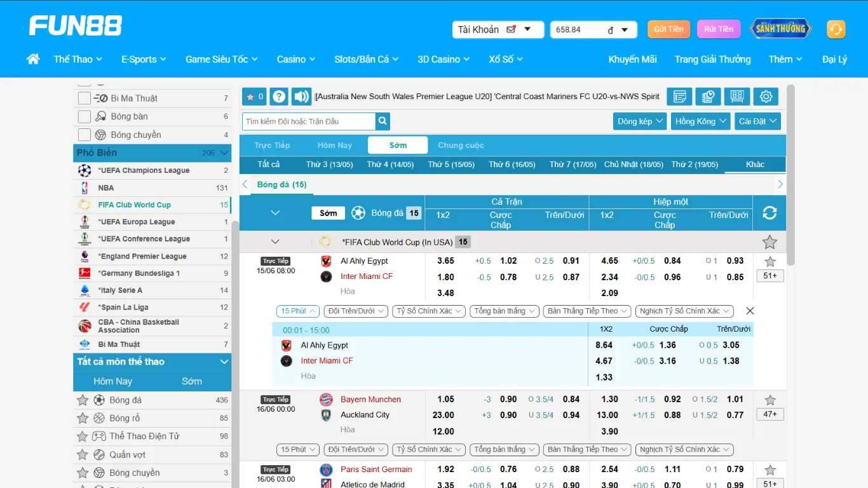Open the Thể Thao menu
The image size is (868, 488).
click(x=78, y=59)
